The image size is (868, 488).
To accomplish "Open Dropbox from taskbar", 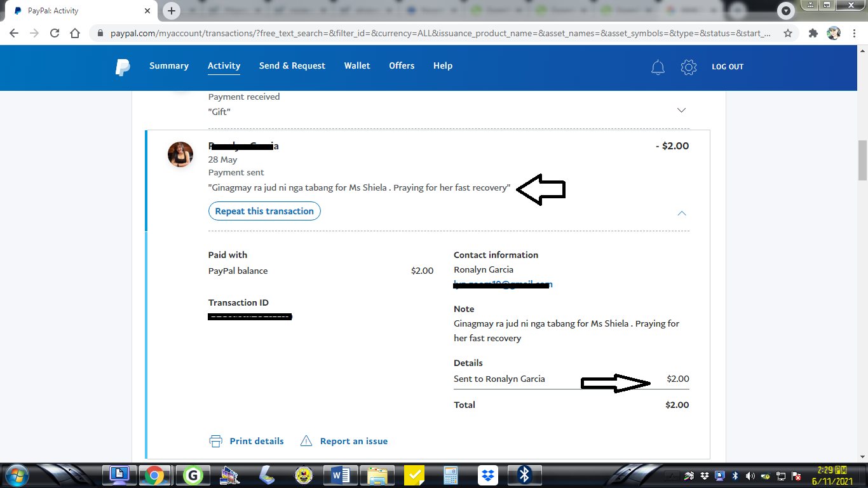I will (x=488, y=475).
